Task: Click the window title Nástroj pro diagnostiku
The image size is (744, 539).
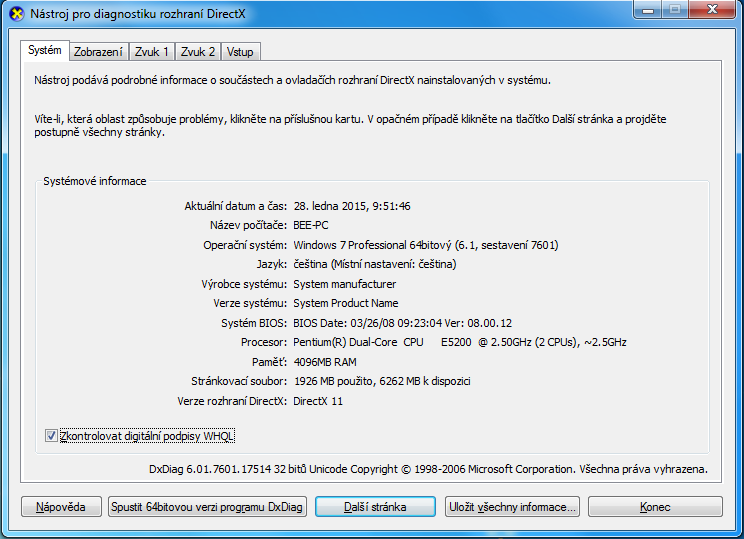Action: tap(138, 14)
